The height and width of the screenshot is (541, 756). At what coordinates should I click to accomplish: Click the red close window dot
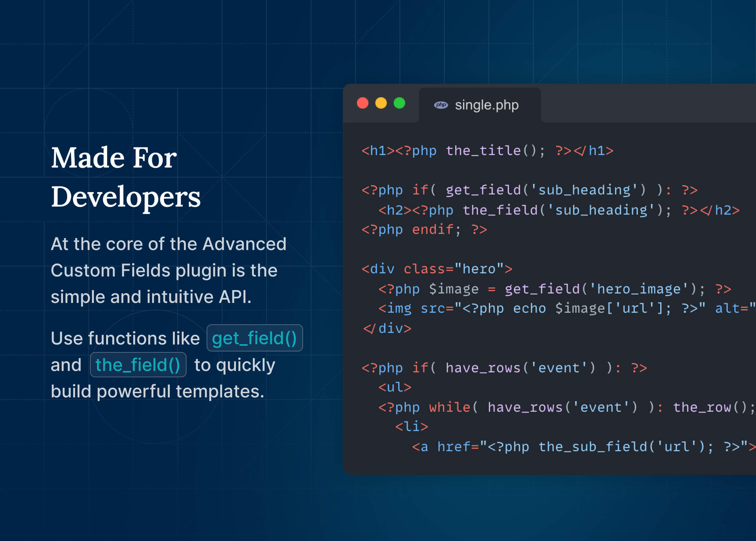pyautogui.click(x=363, y=103)
